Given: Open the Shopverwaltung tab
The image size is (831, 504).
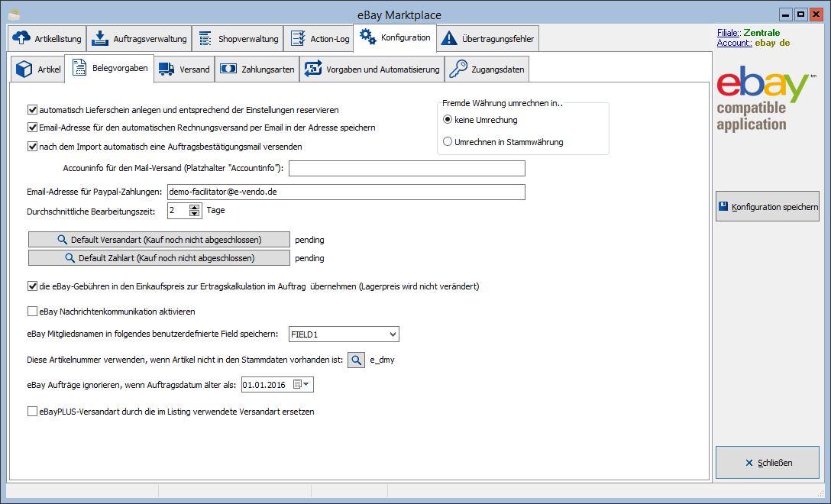Looking at the screenshot, I should coord(238,39).
